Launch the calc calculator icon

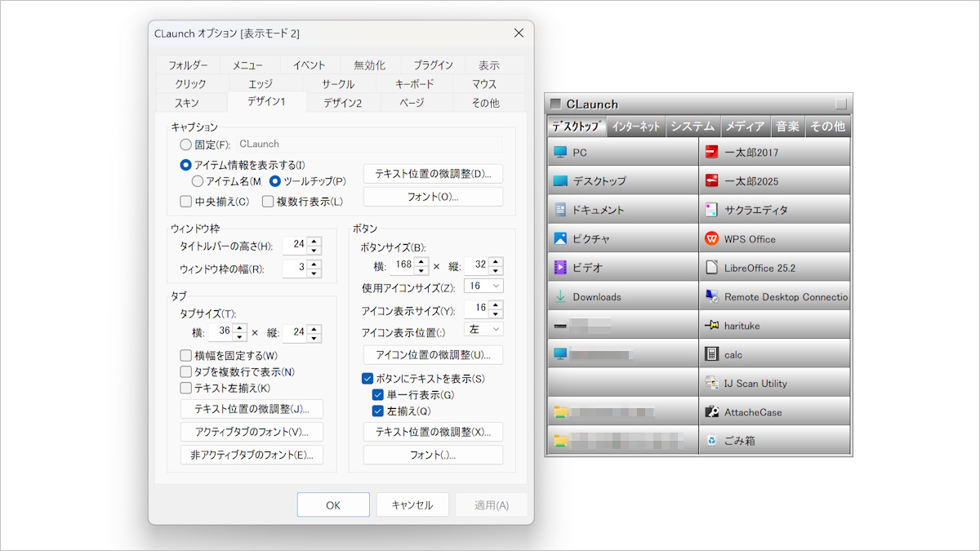pos(711,354)
